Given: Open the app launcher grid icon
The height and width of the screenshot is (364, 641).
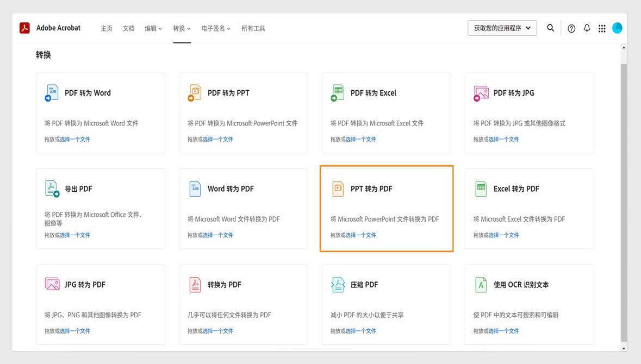Looking at the screenshot, I should (602, 28).
